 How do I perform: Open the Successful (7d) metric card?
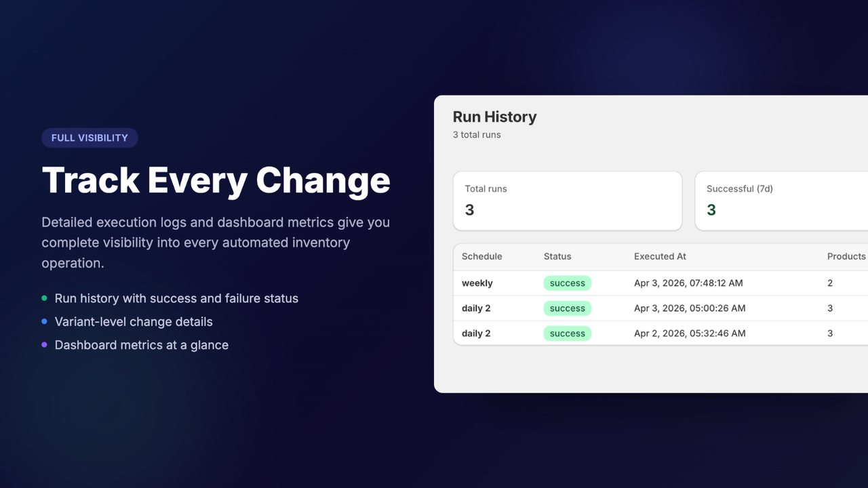(x=781, y=201)
